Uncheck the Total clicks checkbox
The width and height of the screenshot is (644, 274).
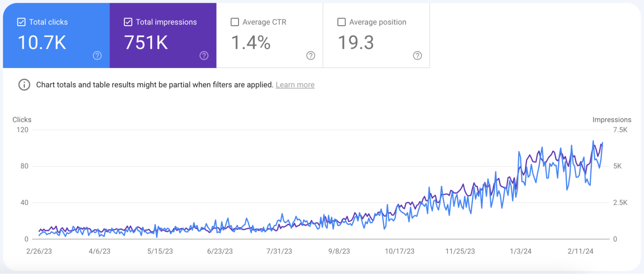[x=21, y=22]
